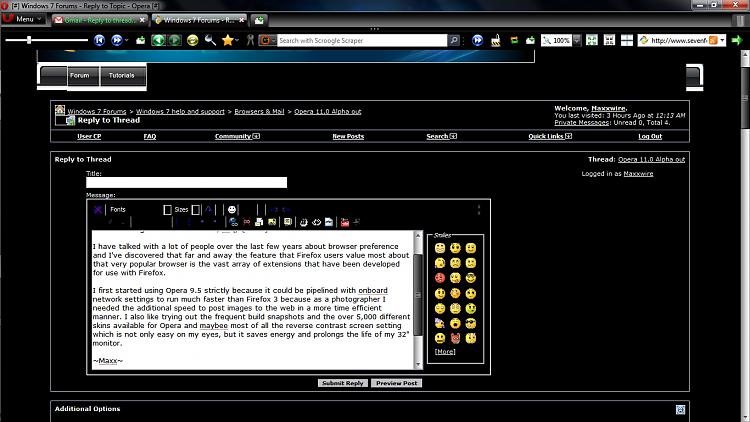Open the Forum tab on the page
750x422 pixels.
79,76
